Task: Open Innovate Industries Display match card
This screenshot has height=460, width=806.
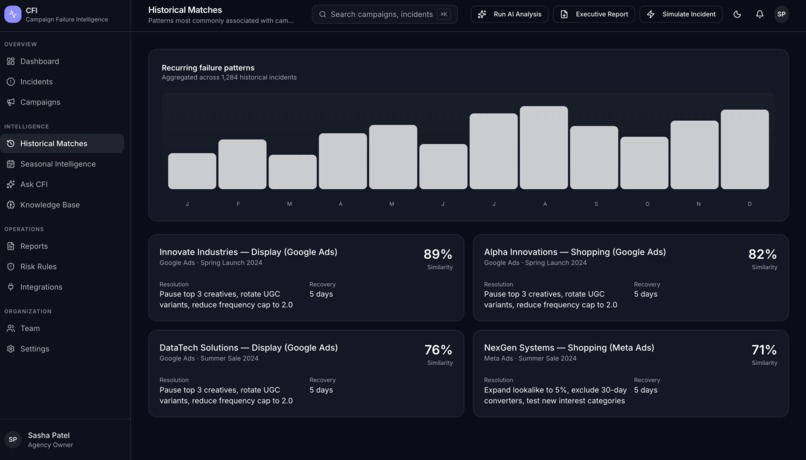Action: coord(306,278)
